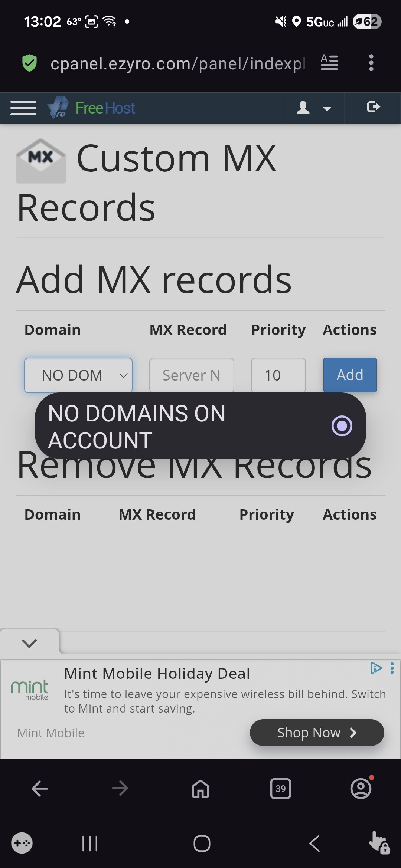
Task: Tap the Shop Now ad button
Action: (317, 733)
